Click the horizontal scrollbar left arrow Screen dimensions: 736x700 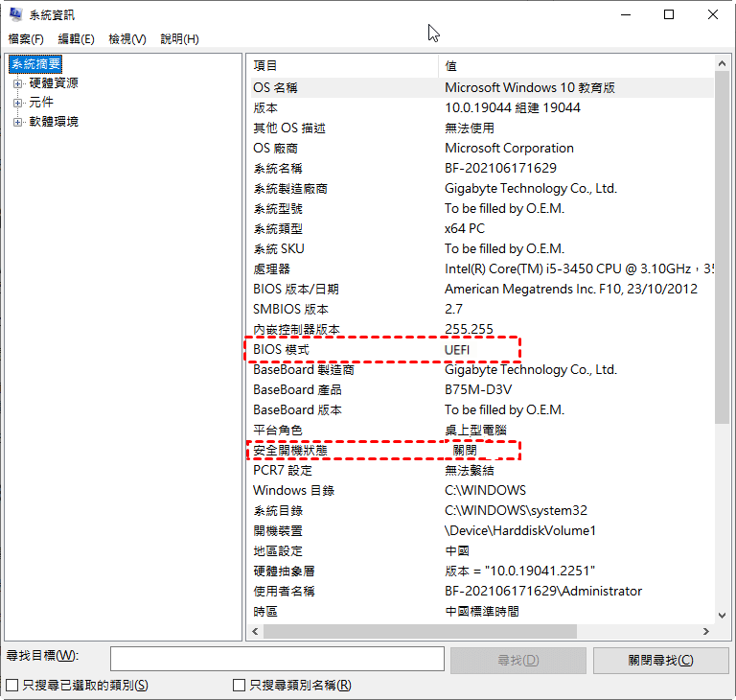click(x=255, y=631)
